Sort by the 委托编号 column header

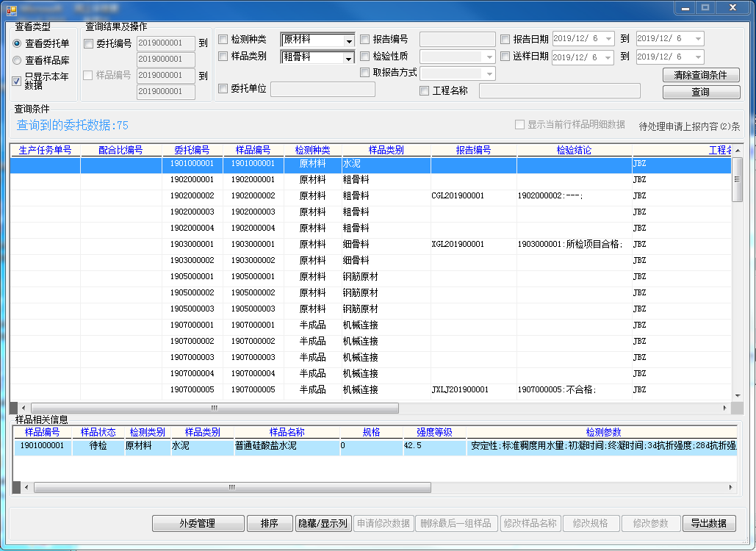click(x=192, y=150)
